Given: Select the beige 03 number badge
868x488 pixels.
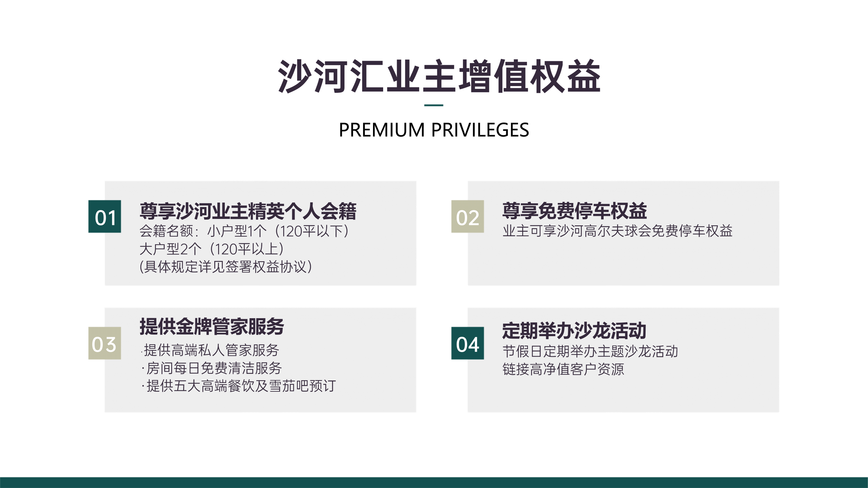Looking at the screenshot, I should [105, 343].
